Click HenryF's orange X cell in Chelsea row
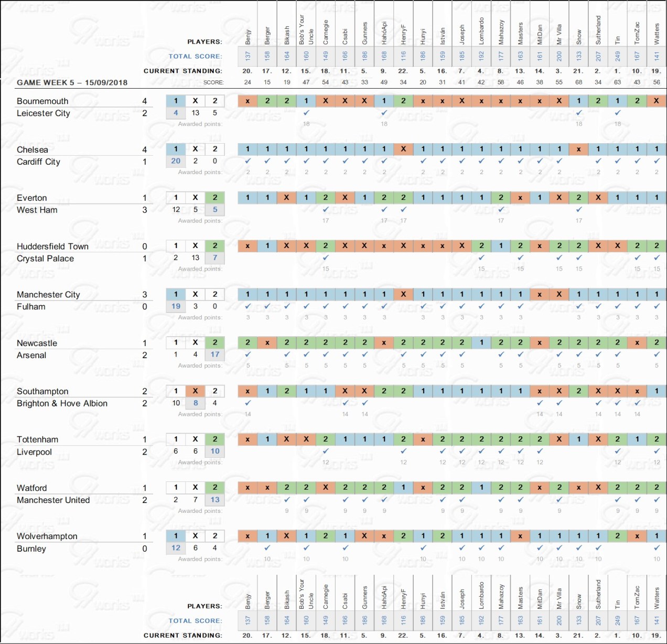This screenshot has height=644, width=667. pos(403,149)
